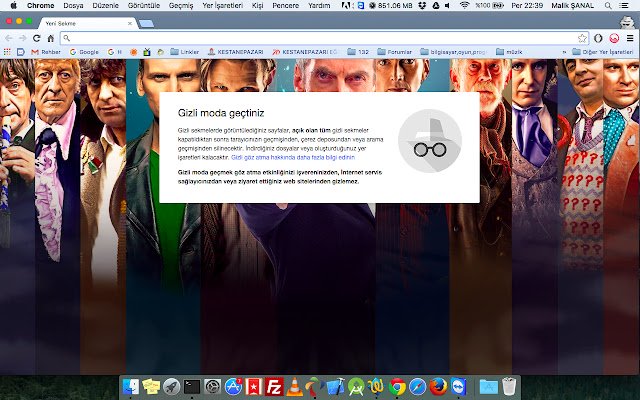Image resolution: width=640 pixels, height=400 pixels.
Task: Go to the home page via home icon
Action: point(51,38)
